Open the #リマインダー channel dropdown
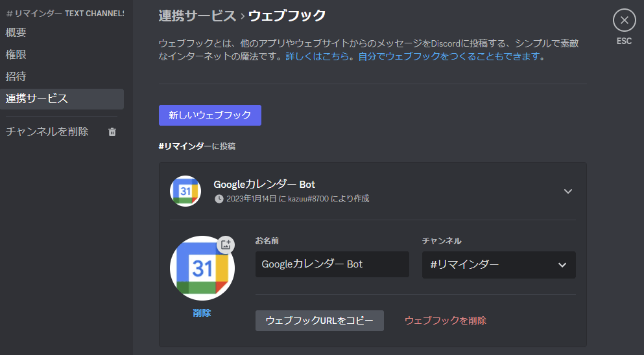This screenshot has width=644, height=355. click(499, 265)
